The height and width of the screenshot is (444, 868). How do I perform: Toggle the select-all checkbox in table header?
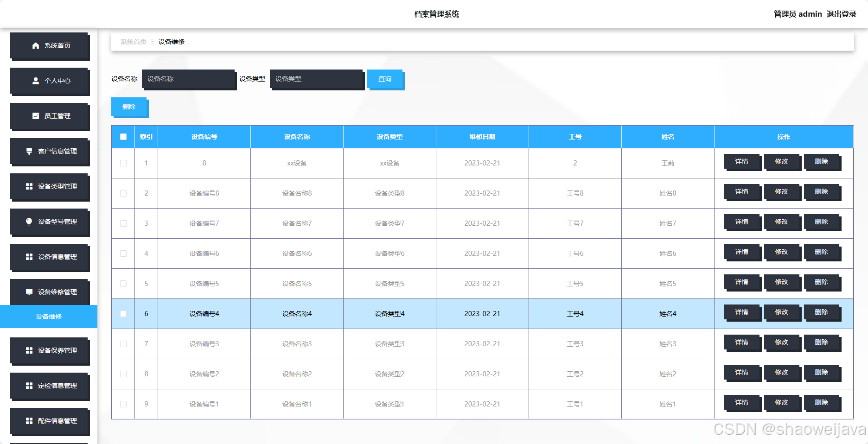coord(123,137)
